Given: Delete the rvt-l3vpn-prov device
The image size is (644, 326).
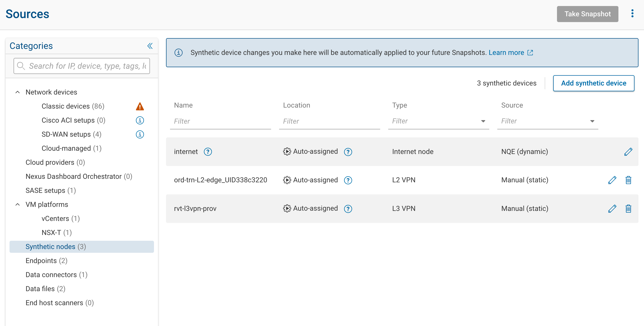Looking at the screenshot, I should pos(628,209).
